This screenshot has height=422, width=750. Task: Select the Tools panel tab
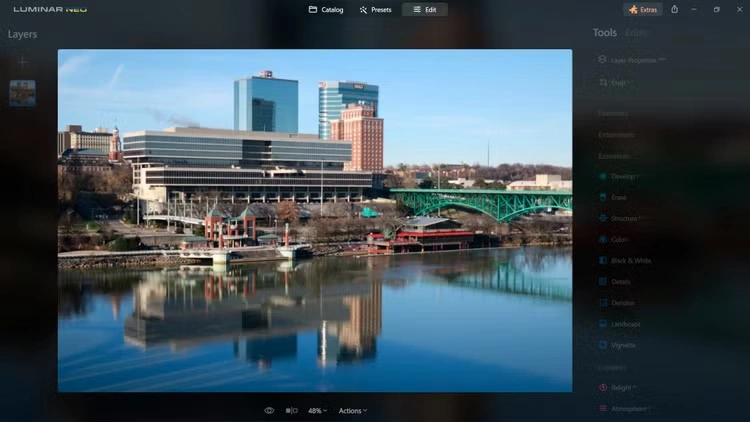[x=605, y=33]
